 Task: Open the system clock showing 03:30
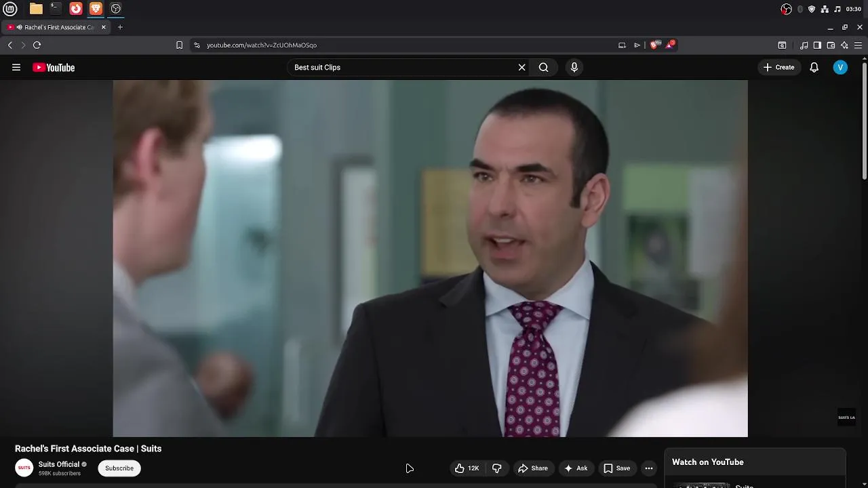[854, 9]
